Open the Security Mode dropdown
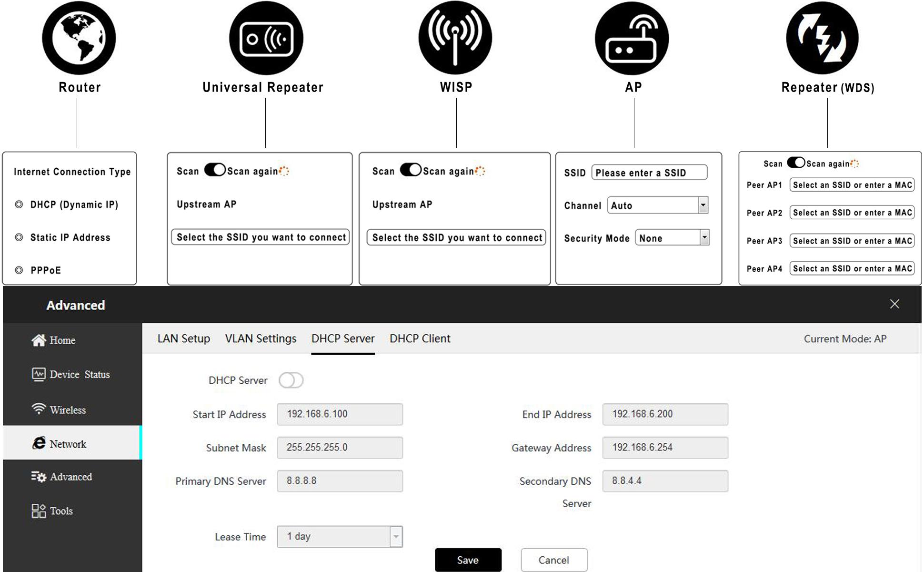924x572 pixels. [704, 238]
